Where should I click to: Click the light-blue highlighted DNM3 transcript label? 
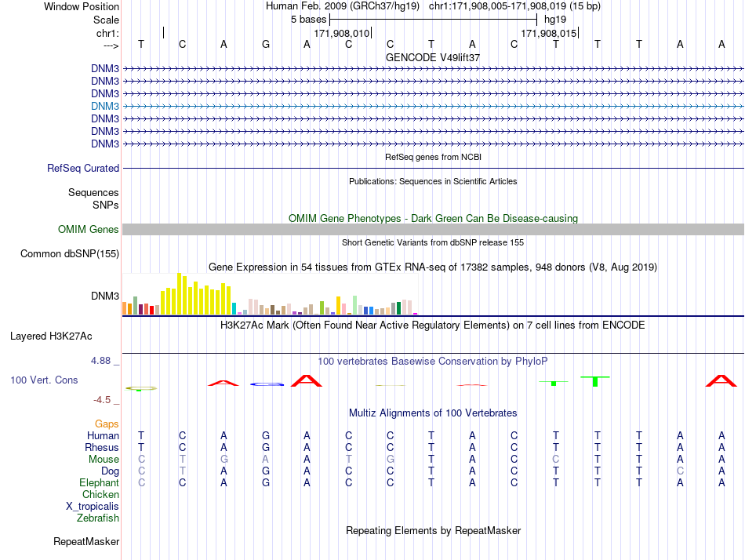(105, 106)
